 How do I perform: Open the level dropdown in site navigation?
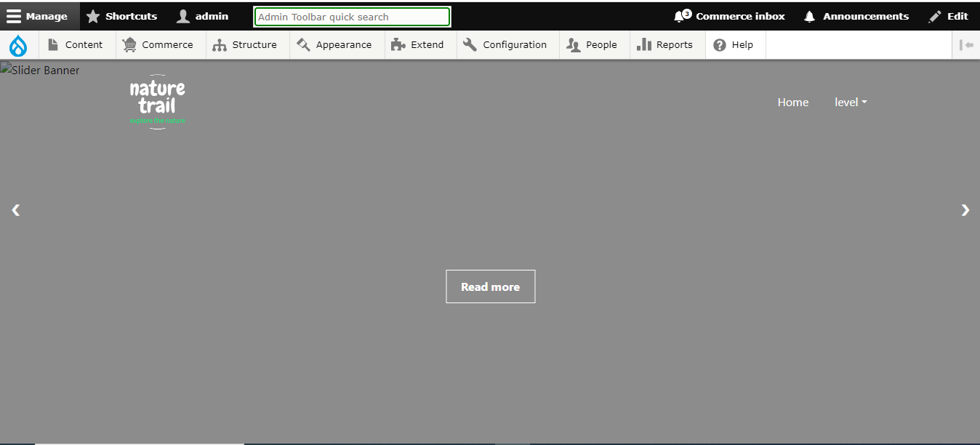pos(850,102)
